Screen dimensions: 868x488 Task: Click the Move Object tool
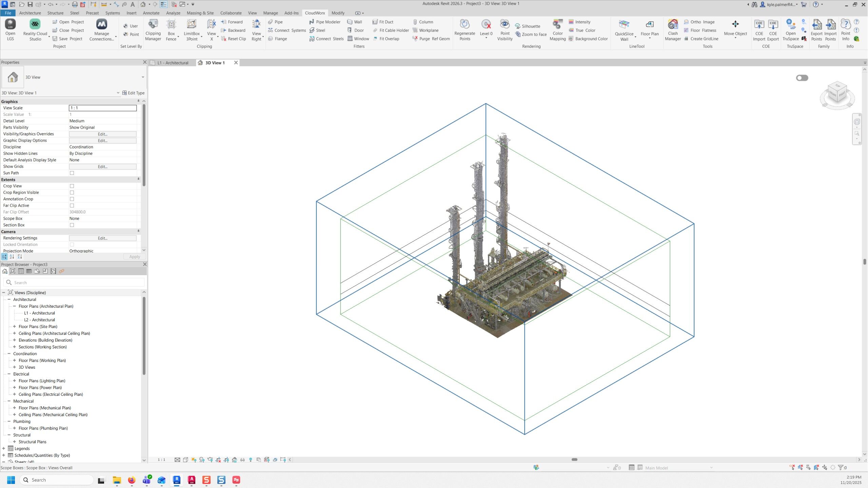point(735,24)
